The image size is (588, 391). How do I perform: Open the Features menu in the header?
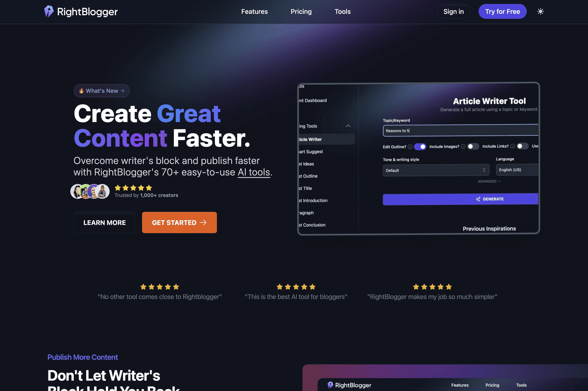pyautogui.click(x=254, y=12)
